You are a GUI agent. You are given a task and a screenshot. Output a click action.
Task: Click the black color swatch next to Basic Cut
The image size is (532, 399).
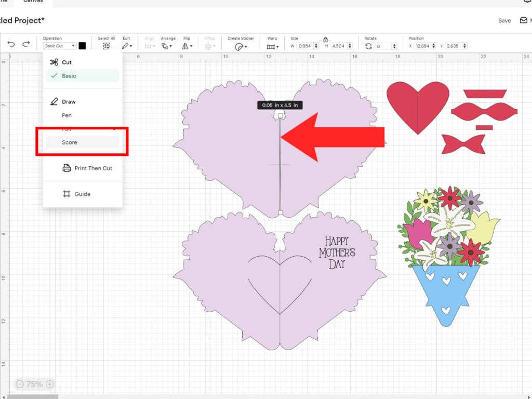point(82,46)
